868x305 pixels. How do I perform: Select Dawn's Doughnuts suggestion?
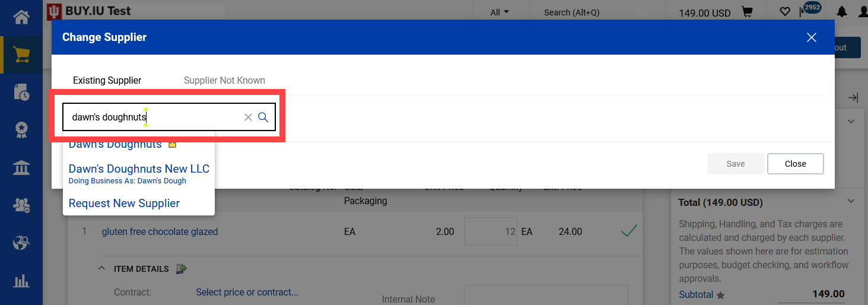tap(115, 144)
